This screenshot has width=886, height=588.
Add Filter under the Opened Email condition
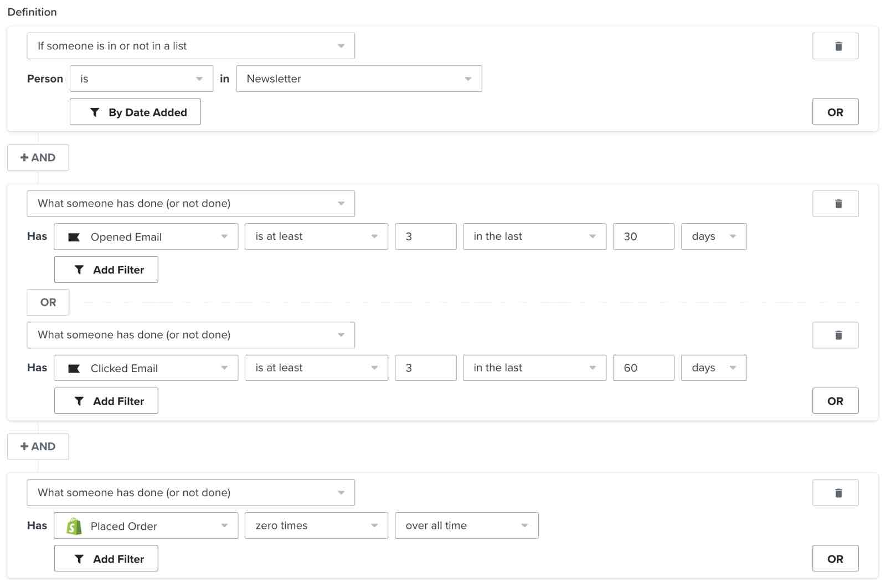click(106, 270)
